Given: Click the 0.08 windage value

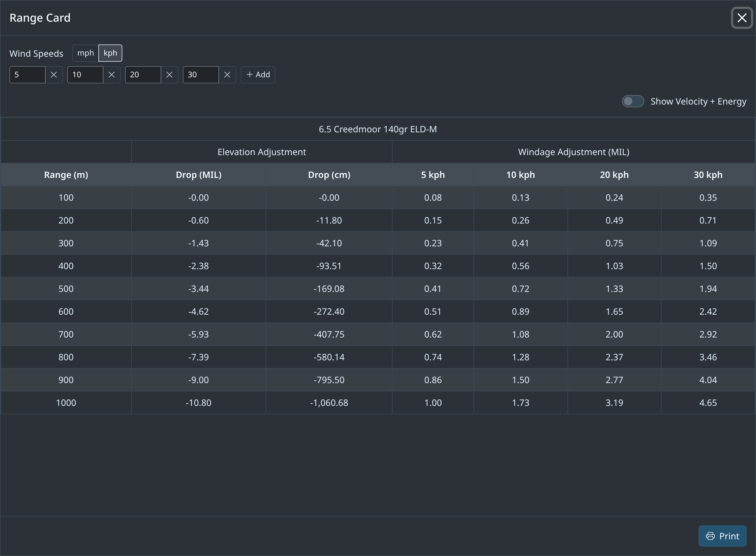Looking at the screenshot, I should point(433,198).
